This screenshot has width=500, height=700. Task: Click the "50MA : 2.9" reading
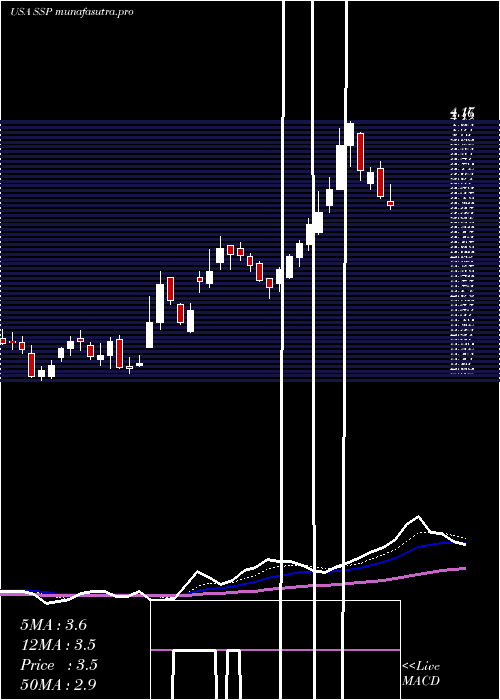click(58, 684)
